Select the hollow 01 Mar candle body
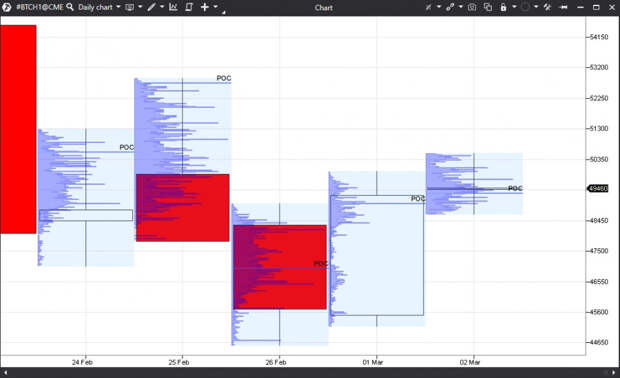Screen dimensions: 620x378 pos(377,255)
